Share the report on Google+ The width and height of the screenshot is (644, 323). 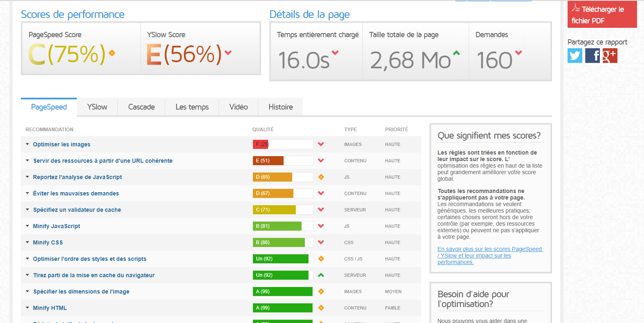pos(610,56)
